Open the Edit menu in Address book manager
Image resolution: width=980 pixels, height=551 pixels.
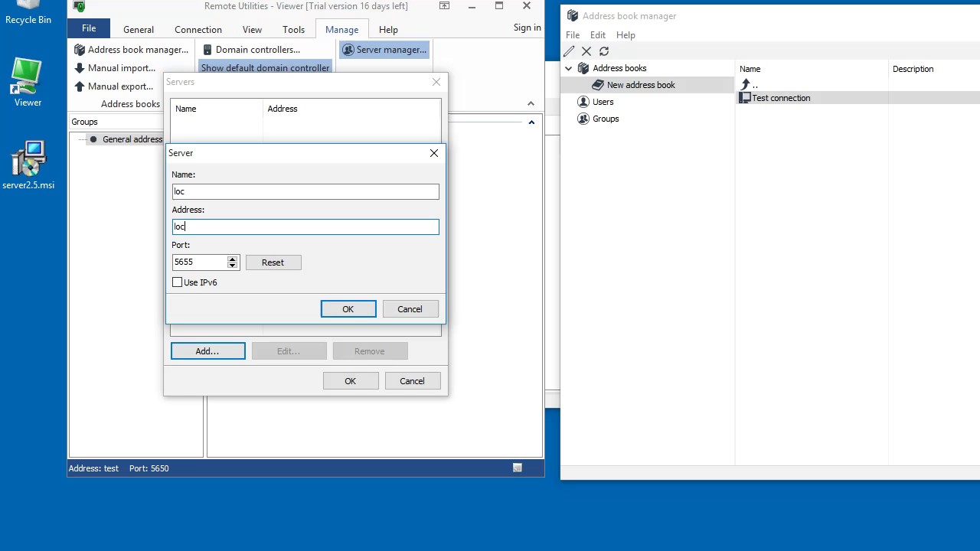pos(598,35)
